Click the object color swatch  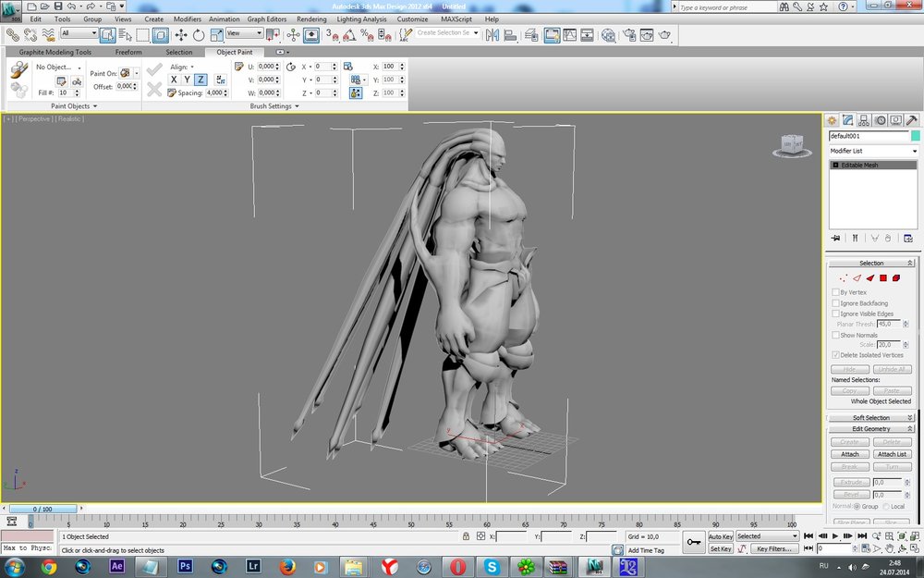pos(916,136)
